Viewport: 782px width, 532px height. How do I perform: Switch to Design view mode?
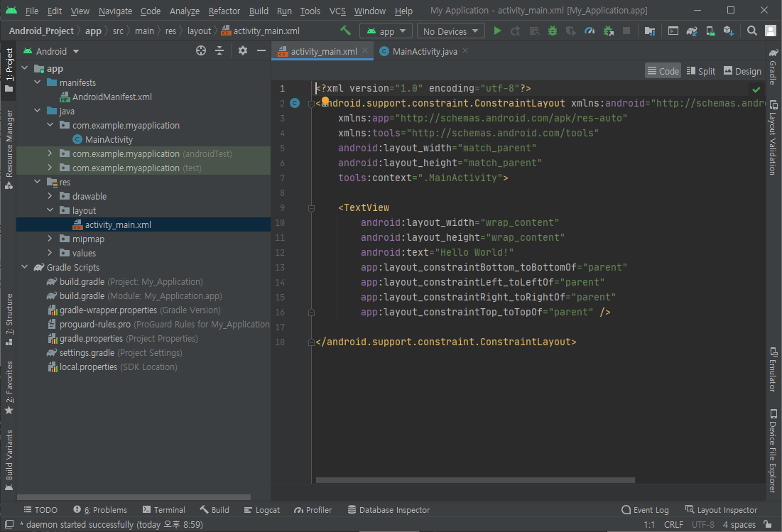pos(742,71)
